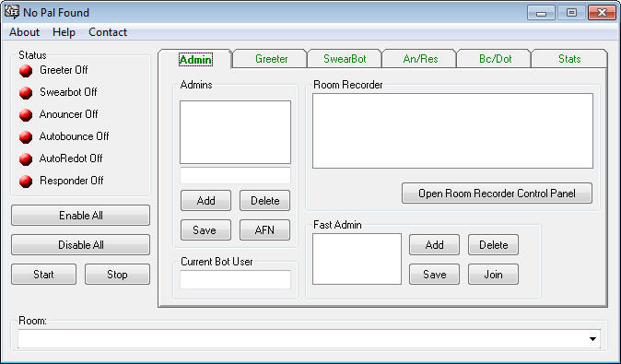The width and height of the screenshot is (621, 364).
Task: Click the Responder Off red status light
Action: point(26,182)
